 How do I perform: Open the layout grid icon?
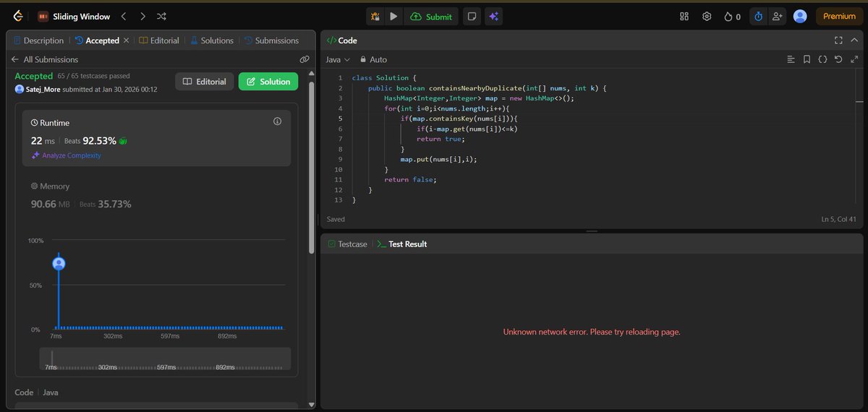pyautogui.click(x=684, y=16)
